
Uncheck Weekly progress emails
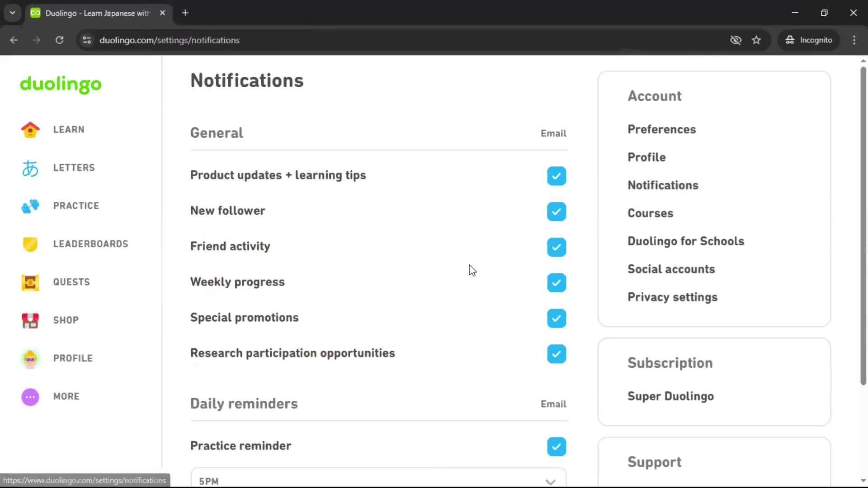(x=556, y=283)
